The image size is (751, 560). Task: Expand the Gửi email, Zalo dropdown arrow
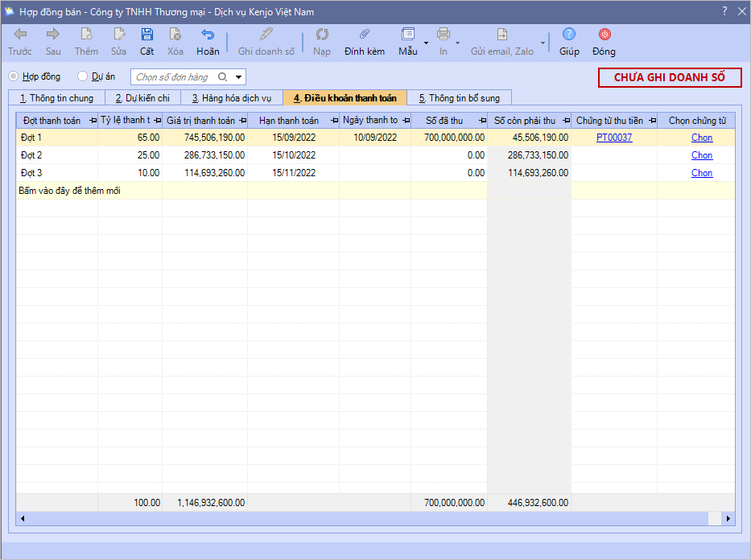coord(543,43)
